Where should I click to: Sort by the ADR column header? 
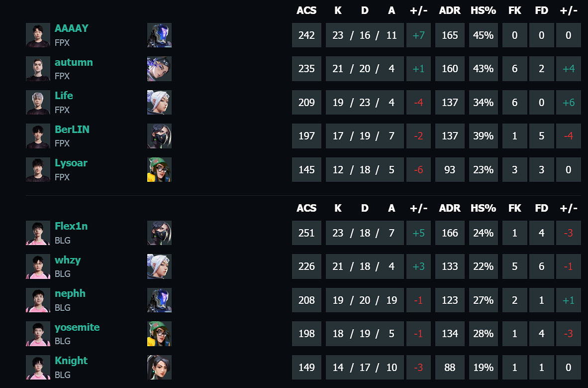point(449,10)
